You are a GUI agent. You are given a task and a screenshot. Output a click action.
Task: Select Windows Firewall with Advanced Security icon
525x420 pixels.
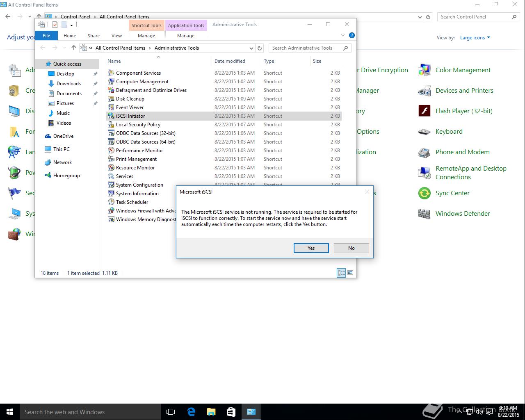pos(111,211)
